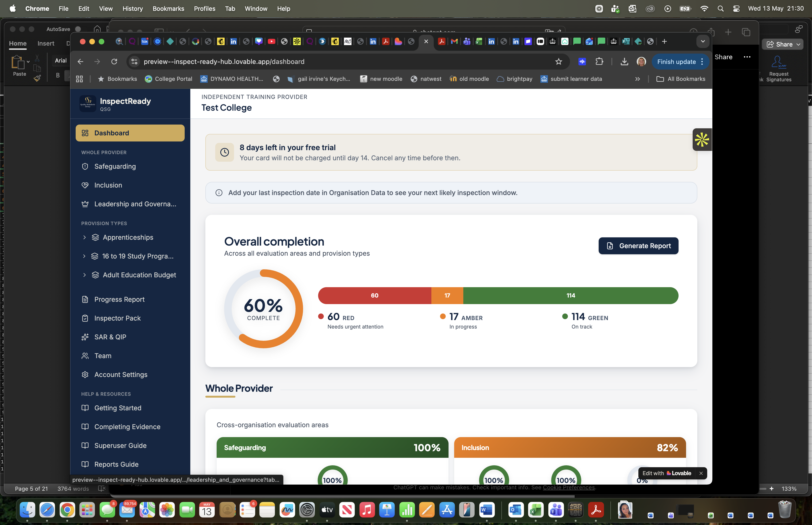Click the green segment showing 114
The height and width of the screenshot is (525, 812).
pos(571,295)
